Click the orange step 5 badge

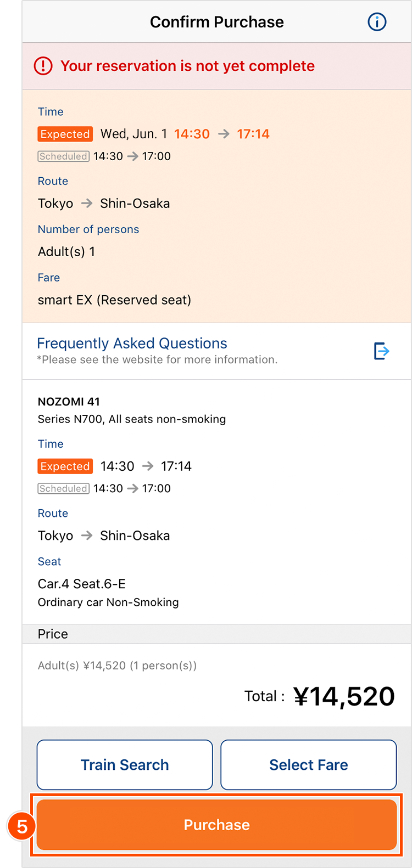pos(22,826)
